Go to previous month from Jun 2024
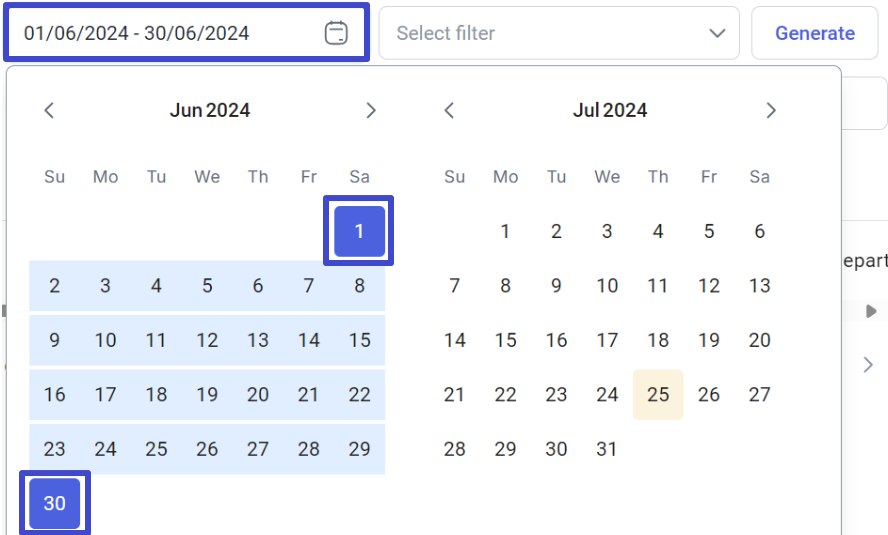888x535 pixels. pos(49,110)
